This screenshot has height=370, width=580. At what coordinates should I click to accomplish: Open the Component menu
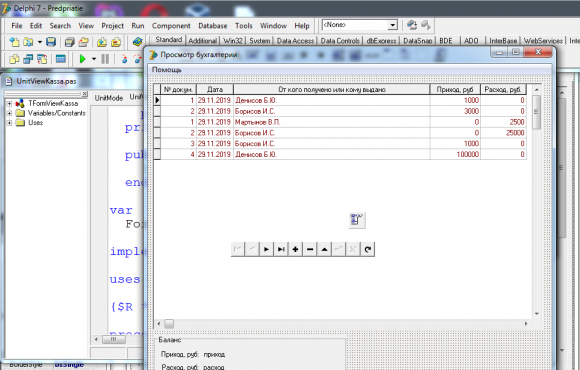click(171, 26)
